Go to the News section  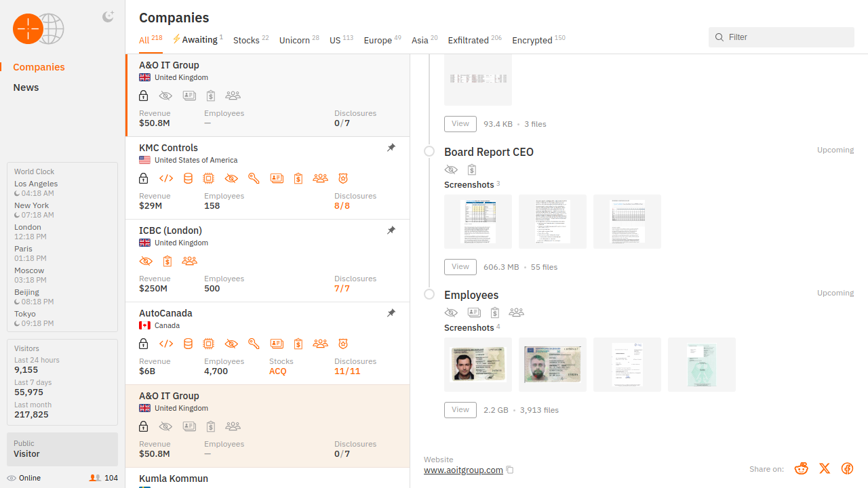coord(26,87)
